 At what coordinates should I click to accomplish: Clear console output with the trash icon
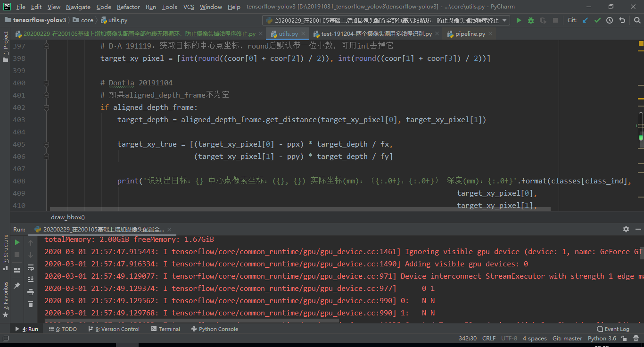pyautogui.click(x=31, y=304)
